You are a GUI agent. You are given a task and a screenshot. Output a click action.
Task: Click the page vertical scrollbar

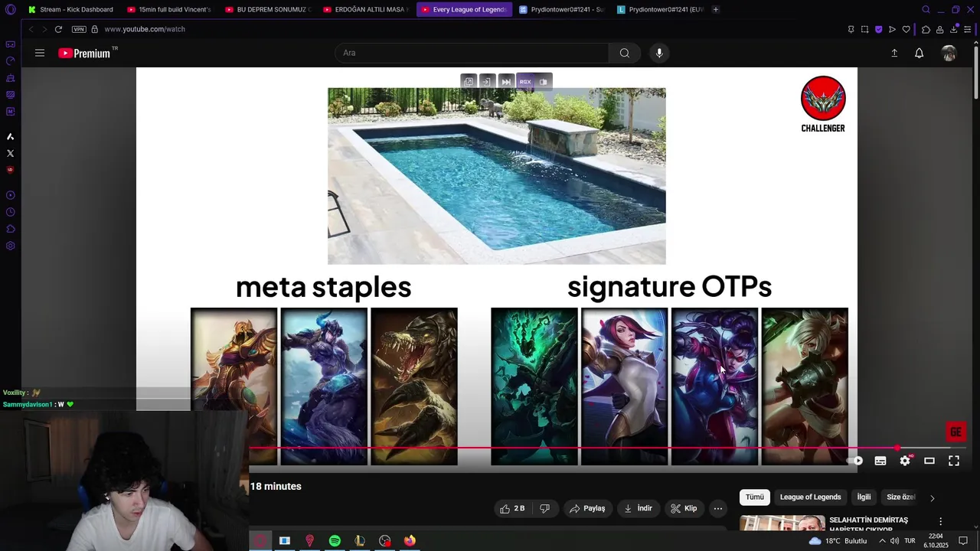[x=975, y=71]
